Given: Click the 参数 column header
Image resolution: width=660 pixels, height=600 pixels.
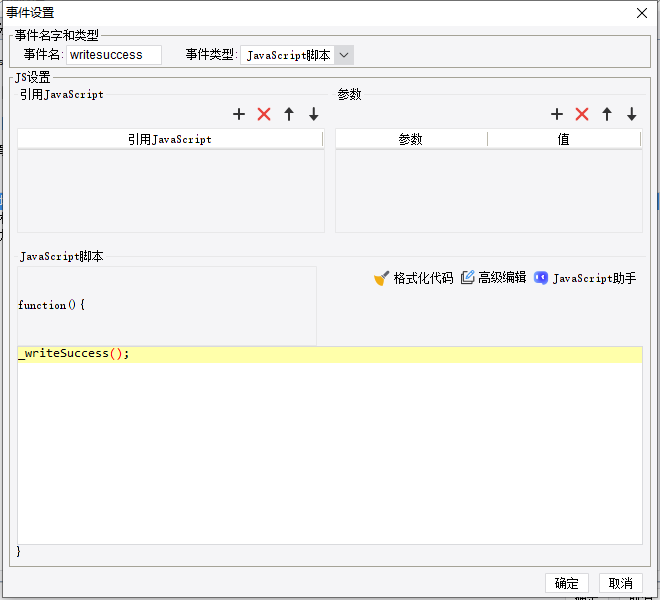Looking at the screenshot, I should coord(411,139).
